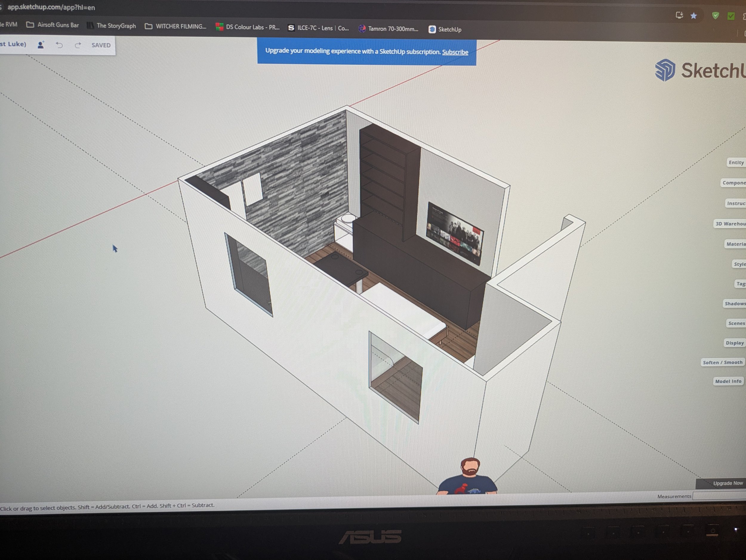Image resolution: width=746 pixels, height=560 pixels.
Task: Click the SketchUp logo icon
Action: click(x=665, y=70)
